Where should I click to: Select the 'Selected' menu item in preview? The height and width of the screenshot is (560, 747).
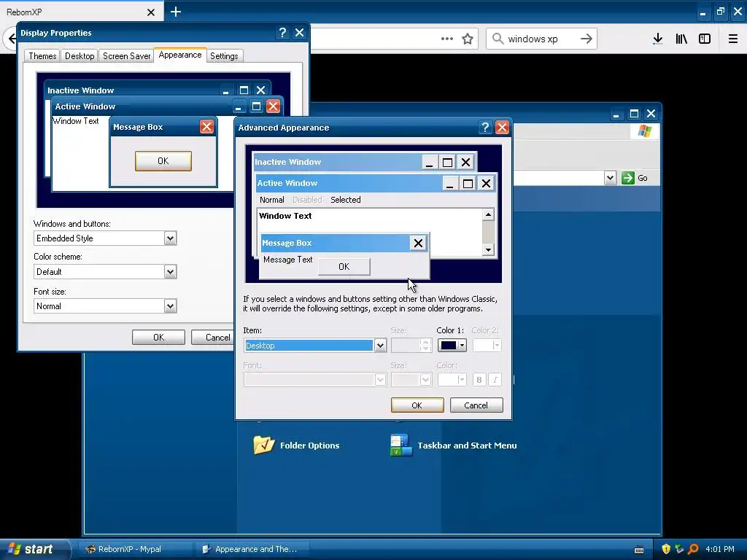pyautogui.click(x=345, y=200)
